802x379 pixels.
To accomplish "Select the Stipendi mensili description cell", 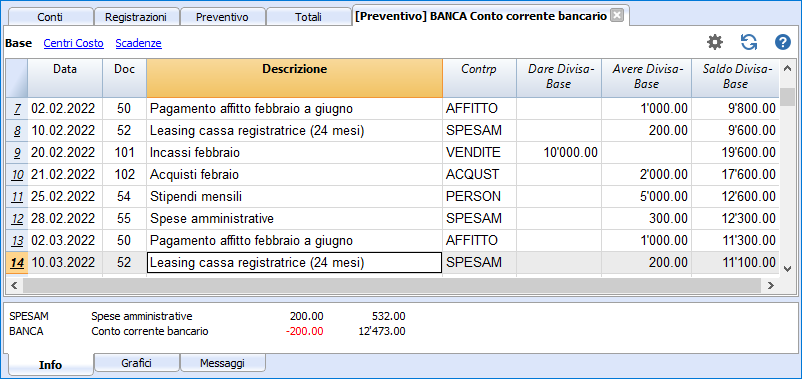I will click(295, 196).
